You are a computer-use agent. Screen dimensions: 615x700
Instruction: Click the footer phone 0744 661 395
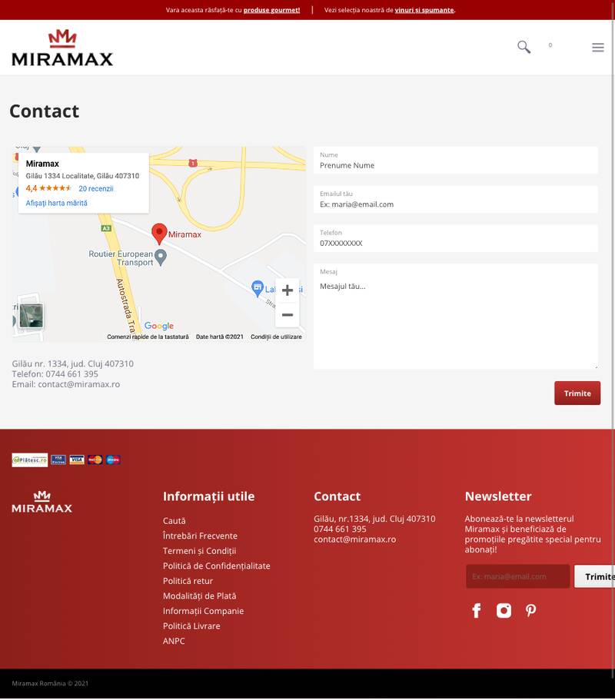[x=340, y=529]
